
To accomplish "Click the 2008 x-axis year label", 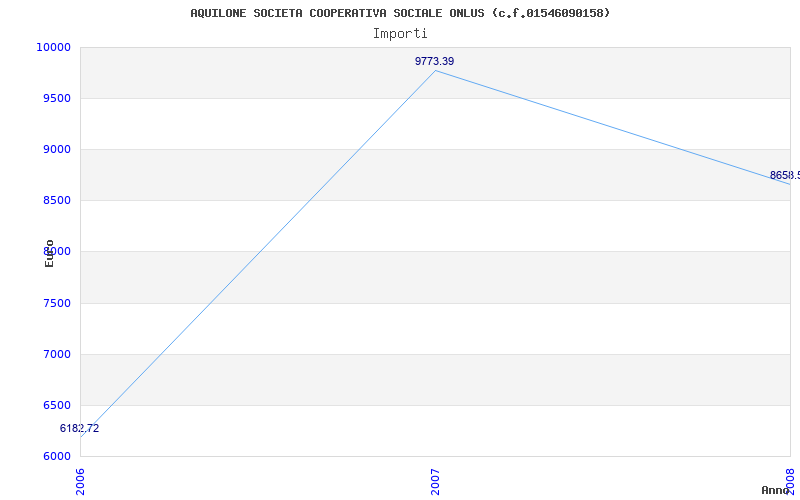I will [x=790, y=482].
